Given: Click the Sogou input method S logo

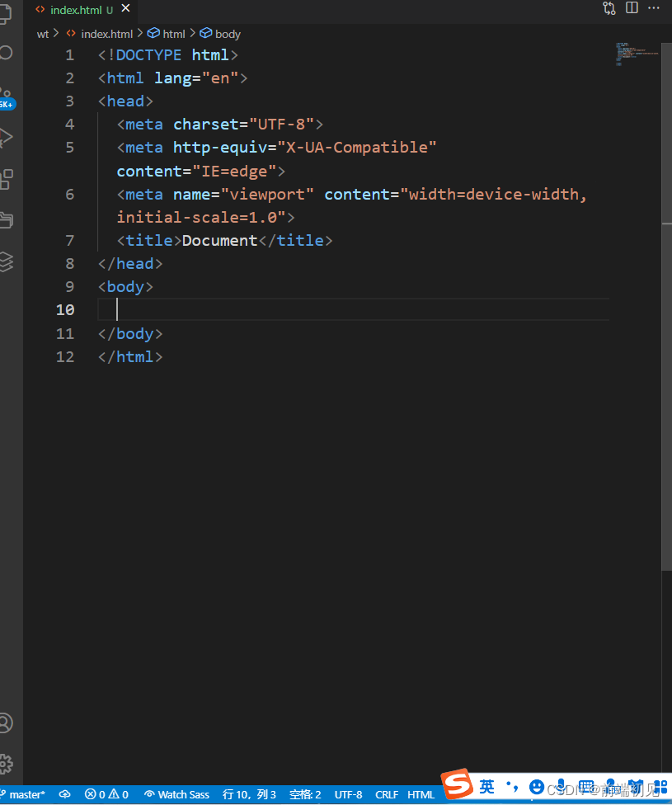Looking at the screenshot, I should pyautogui.click(x=457, y=784).
